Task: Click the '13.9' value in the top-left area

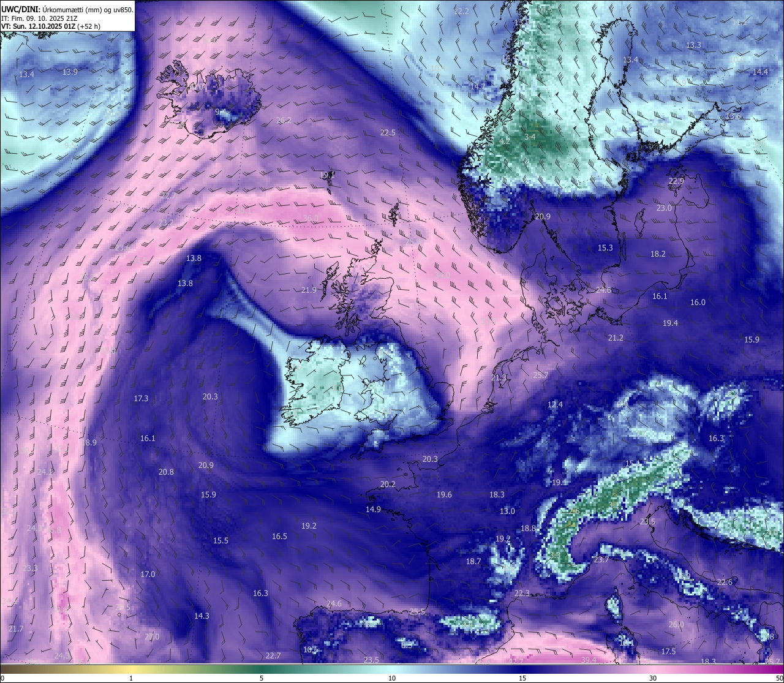Action: 70,72
